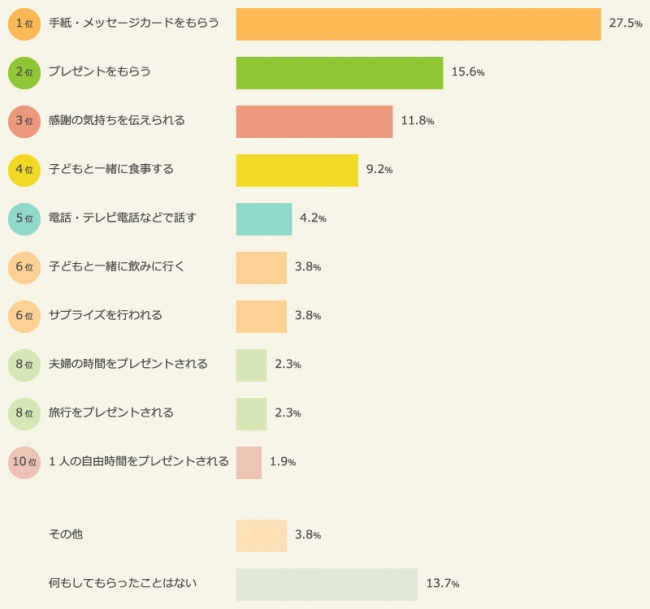Click the rank badge beside サプライズを行われる
650x609 pixels.
pos(24,316)
